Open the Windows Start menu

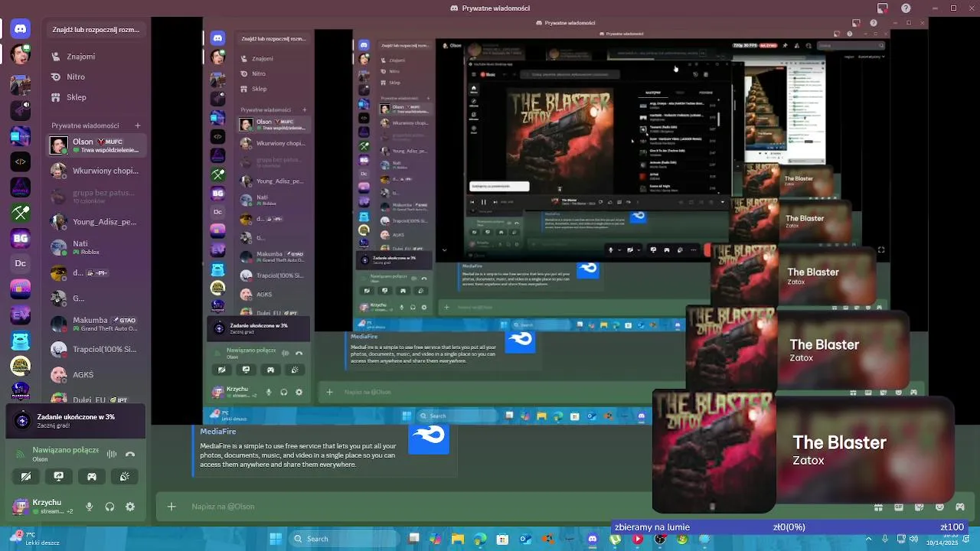click(275, 539)
